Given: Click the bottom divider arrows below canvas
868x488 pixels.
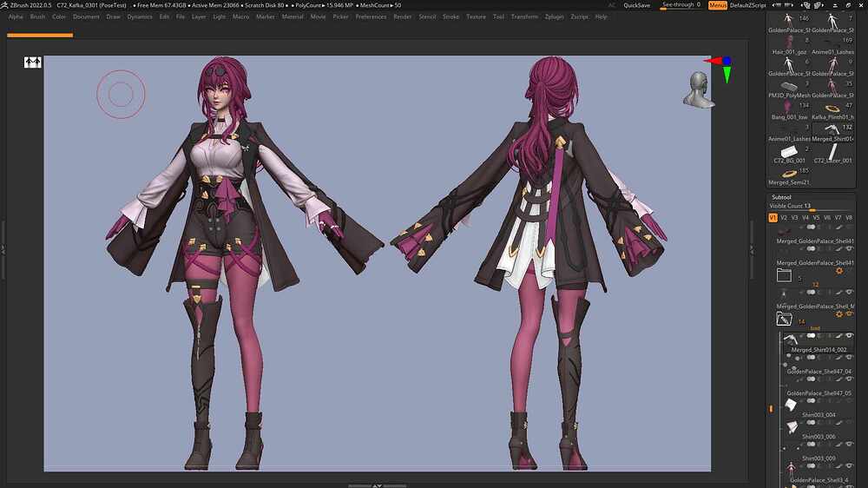Looking at the screenshot, I should tap(377, 485).
